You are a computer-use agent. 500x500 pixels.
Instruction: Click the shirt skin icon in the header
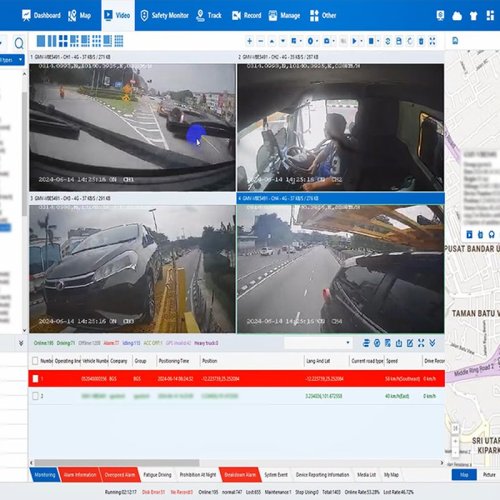(473, 16)
